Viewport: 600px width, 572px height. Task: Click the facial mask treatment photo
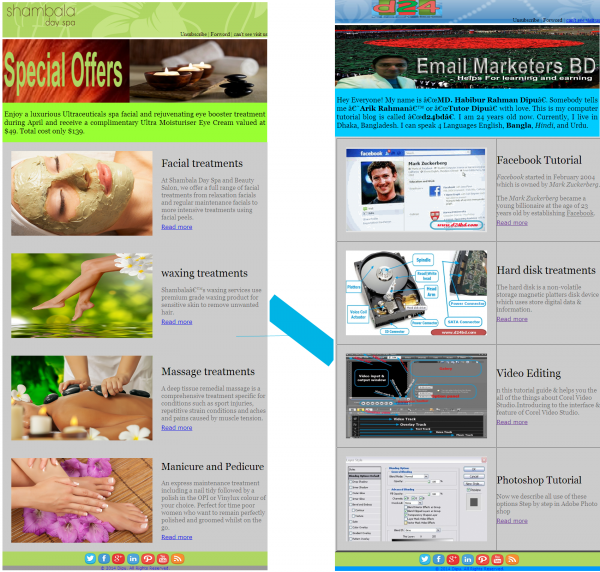click(82, 193)
